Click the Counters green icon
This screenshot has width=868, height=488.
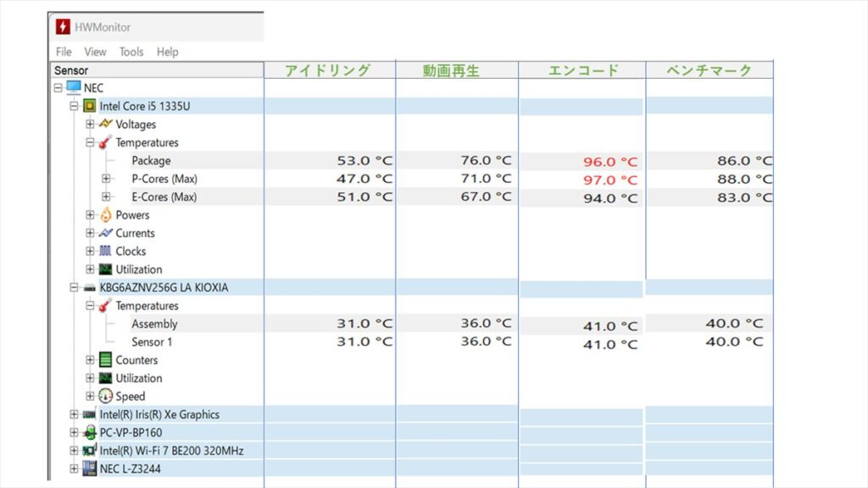click(x=105, y=360)
